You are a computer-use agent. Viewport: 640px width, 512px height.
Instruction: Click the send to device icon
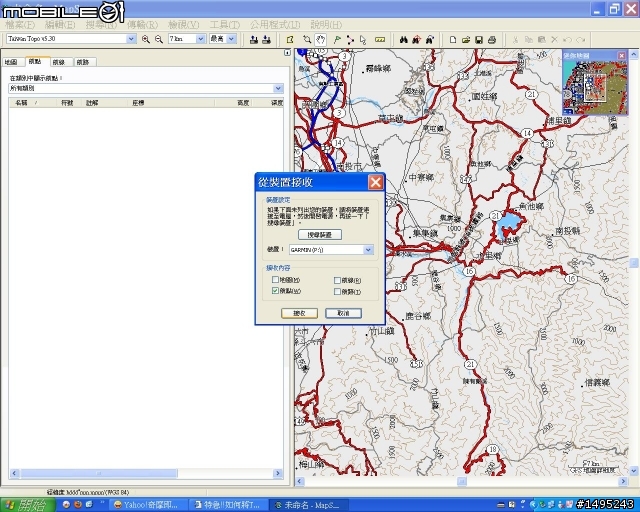253,40
